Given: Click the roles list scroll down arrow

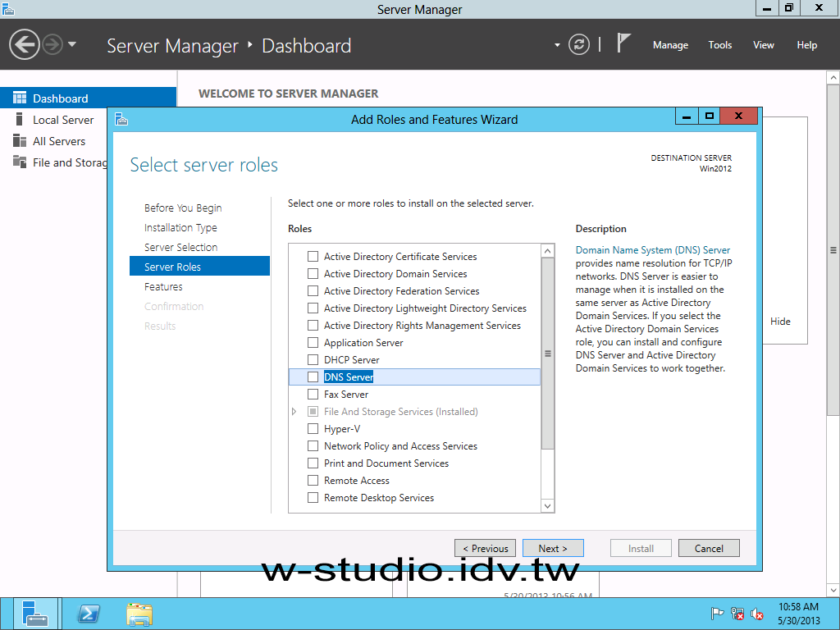Looking at the screenshot, I should [x=547, y=505].
